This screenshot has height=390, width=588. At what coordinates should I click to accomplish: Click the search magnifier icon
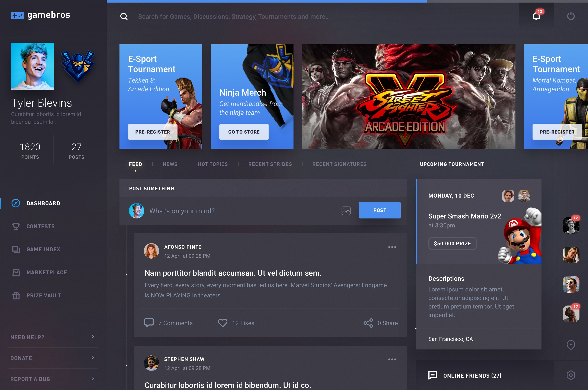124,17
